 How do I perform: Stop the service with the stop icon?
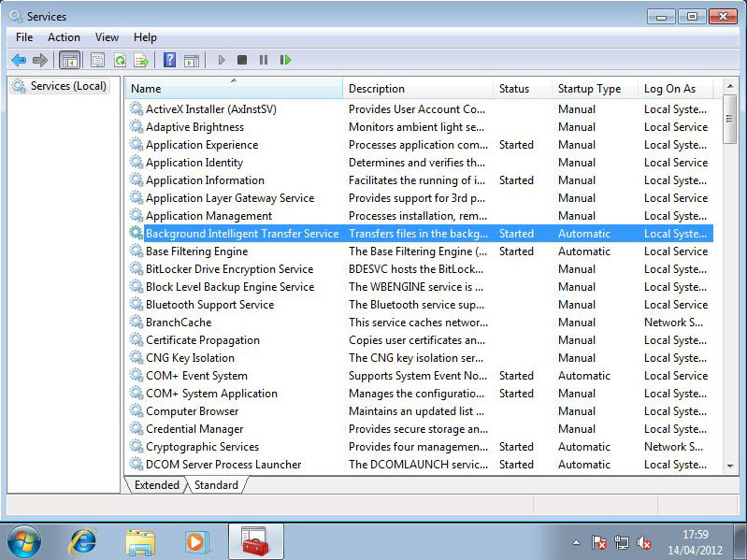tap(242, 60)
